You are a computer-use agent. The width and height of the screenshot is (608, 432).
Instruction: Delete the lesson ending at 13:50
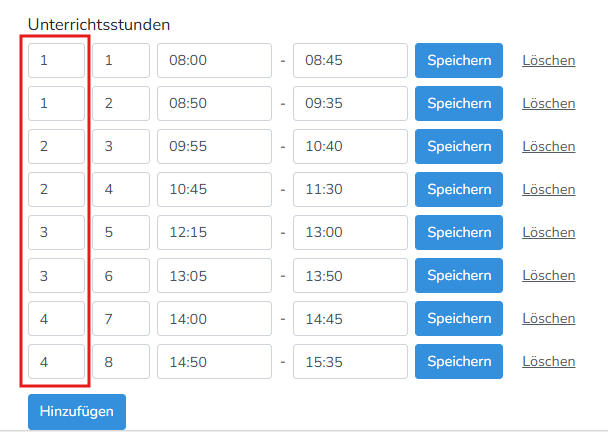[x=548, y=275]
